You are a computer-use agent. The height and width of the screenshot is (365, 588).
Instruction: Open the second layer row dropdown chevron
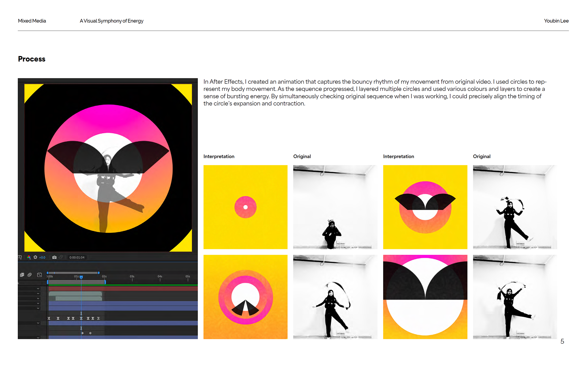tap(38, 293)
